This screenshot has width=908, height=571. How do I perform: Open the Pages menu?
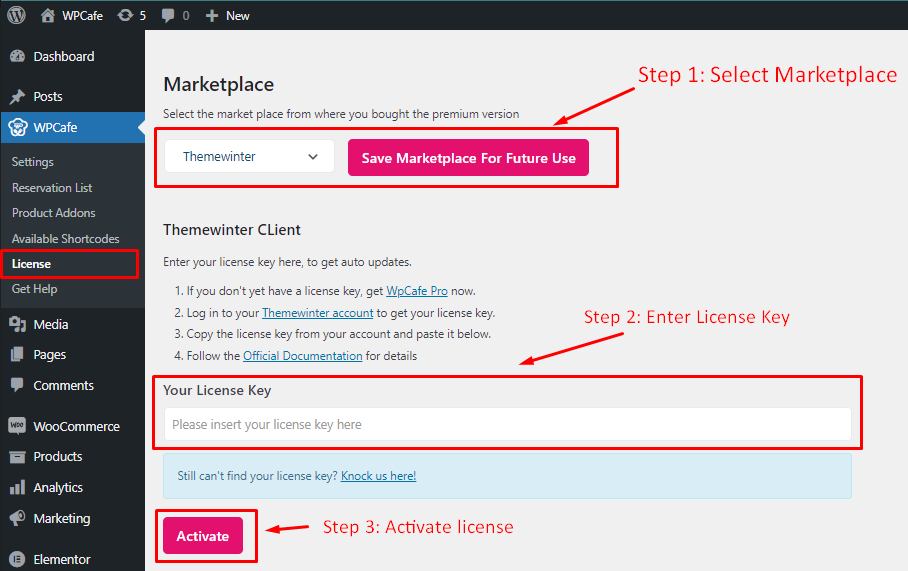coord(50,355)
